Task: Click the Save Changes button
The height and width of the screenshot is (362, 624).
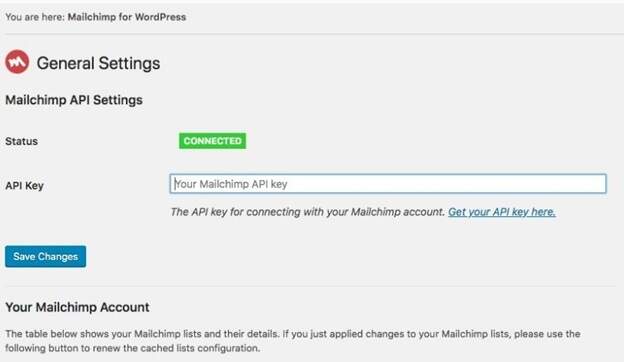Action: click(45, 257)
